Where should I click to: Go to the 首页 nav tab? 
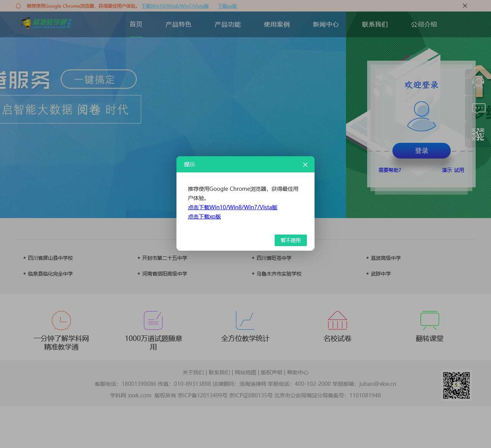[x=136, y=24]
